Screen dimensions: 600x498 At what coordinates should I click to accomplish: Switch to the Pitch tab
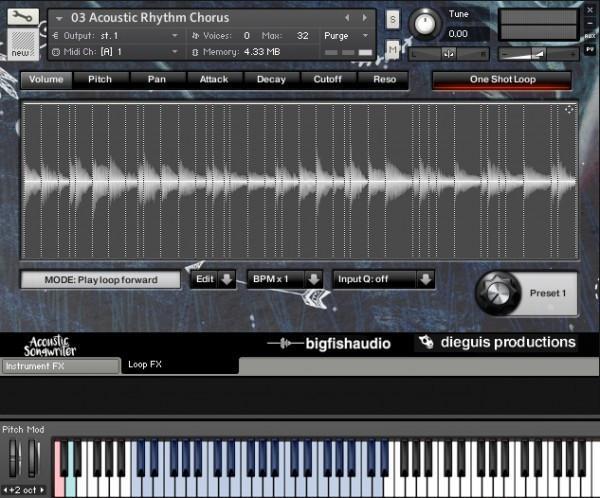point(100,80)
